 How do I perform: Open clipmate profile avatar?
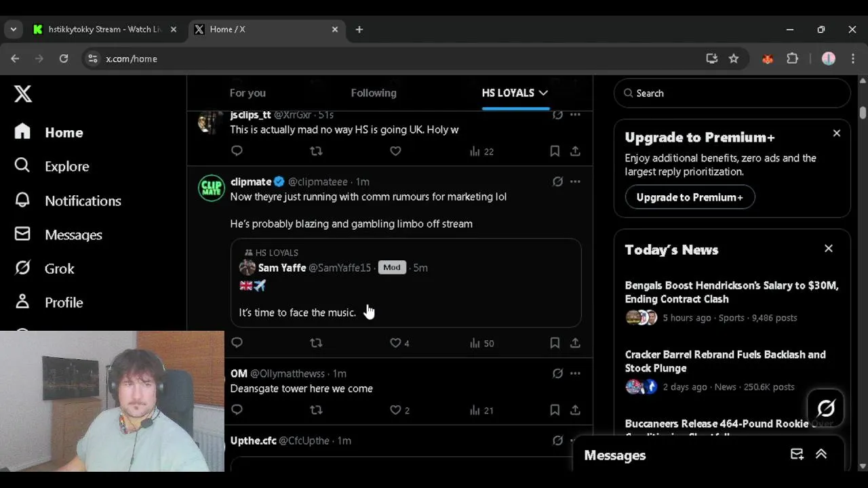211,188
